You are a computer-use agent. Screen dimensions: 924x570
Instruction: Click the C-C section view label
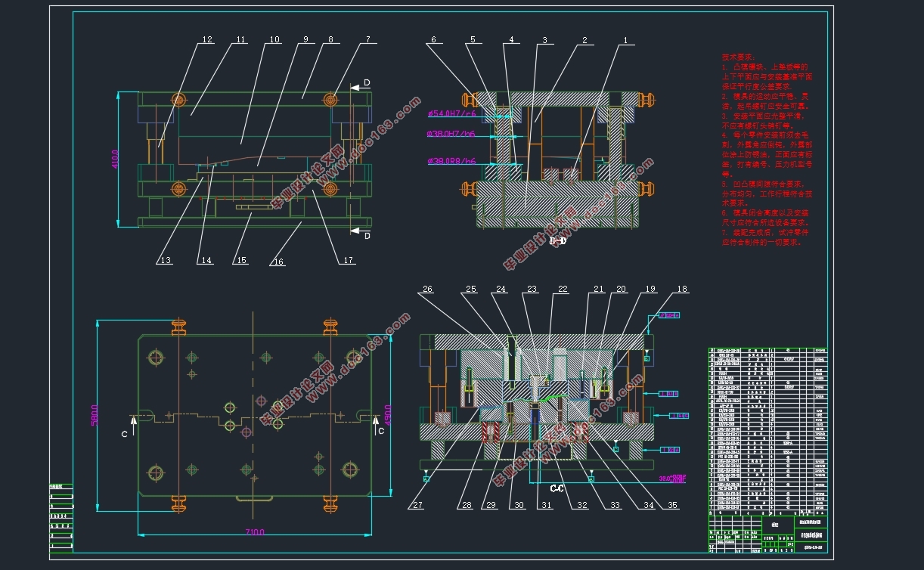pos(557,489)
